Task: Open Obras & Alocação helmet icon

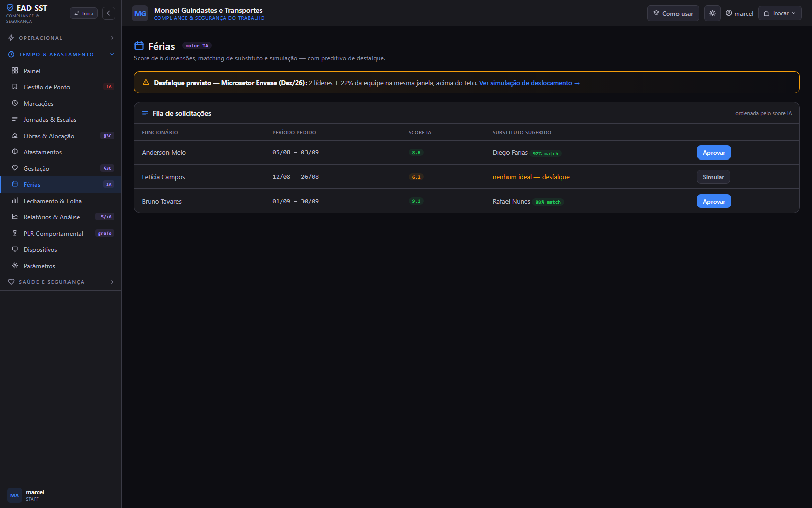Action: click(15, 136)
